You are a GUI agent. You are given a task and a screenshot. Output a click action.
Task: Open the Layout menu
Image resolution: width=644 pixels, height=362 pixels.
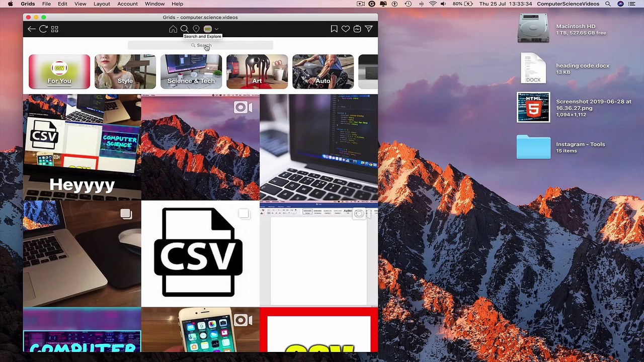click(102, 4)
